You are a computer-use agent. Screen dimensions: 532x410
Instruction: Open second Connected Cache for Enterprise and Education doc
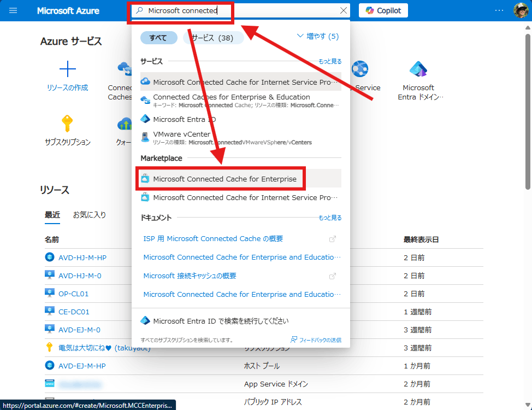coord(241,294)
